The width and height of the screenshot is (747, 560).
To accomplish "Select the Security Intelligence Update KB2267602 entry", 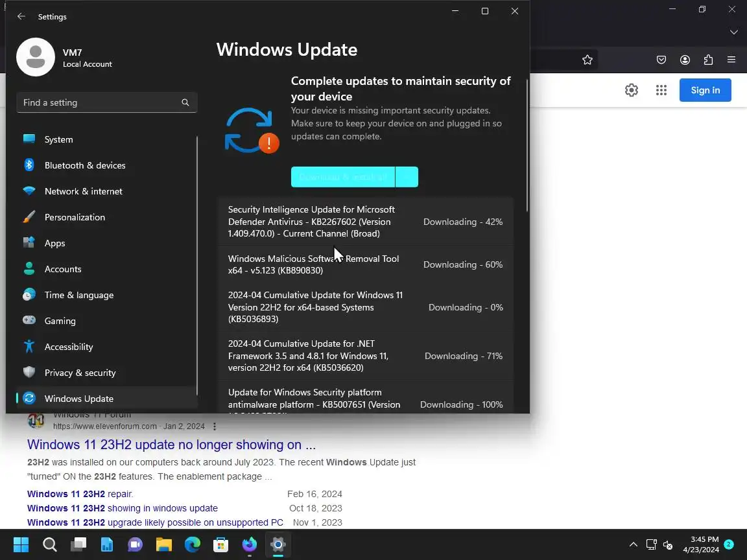I will click(x=366, y=222).
